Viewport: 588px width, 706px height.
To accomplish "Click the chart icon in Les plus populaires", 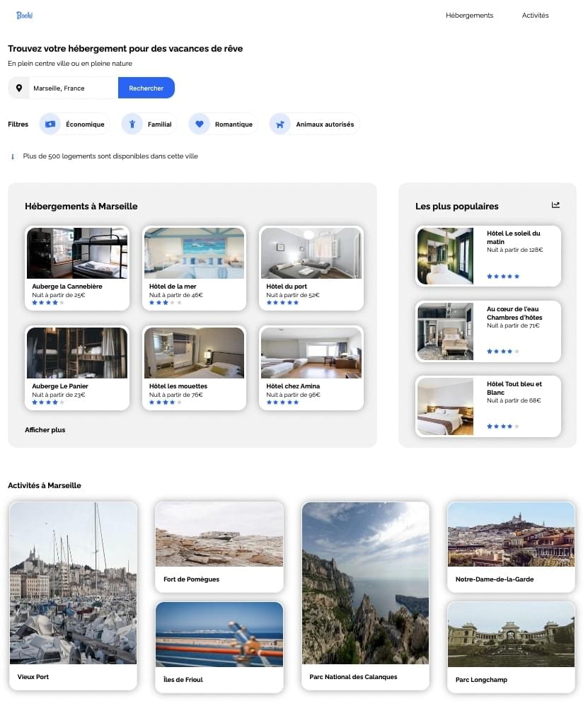I will 555,205.
